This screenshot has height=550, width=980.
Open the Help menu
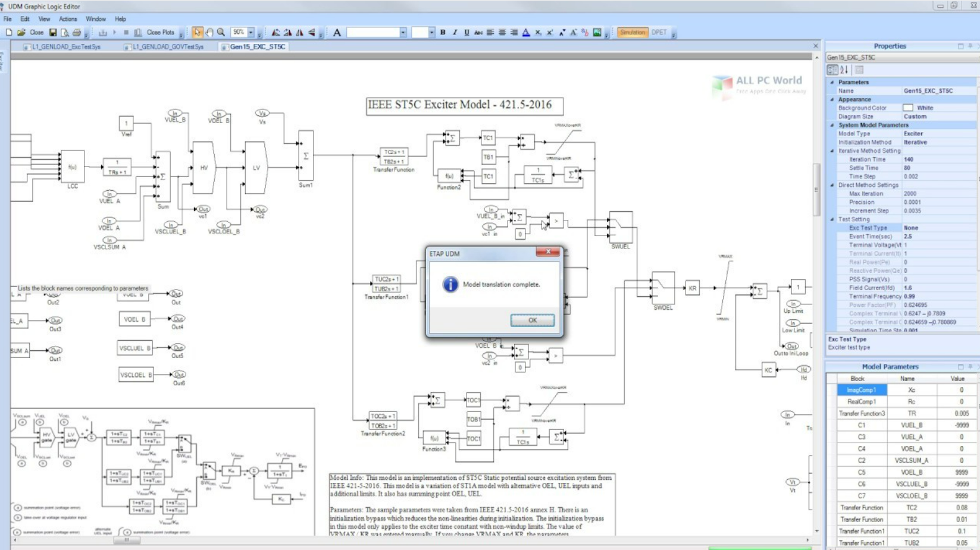(120, 19)
